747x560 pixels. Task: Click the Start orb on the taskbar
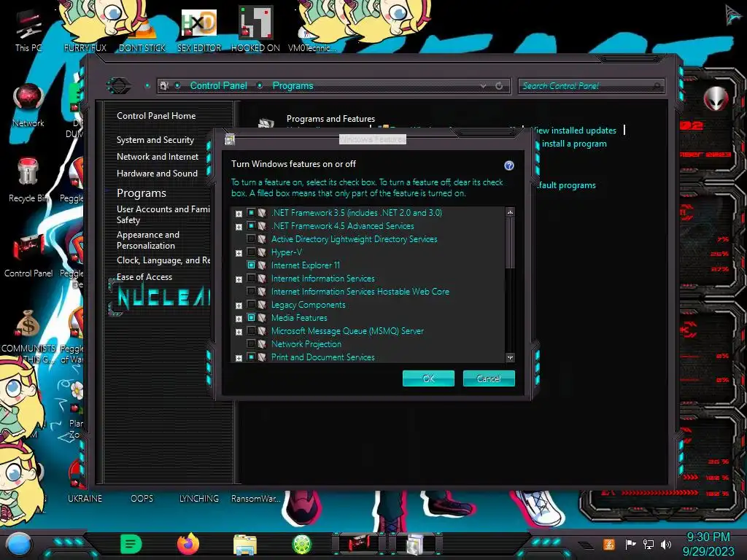(19, 545)
